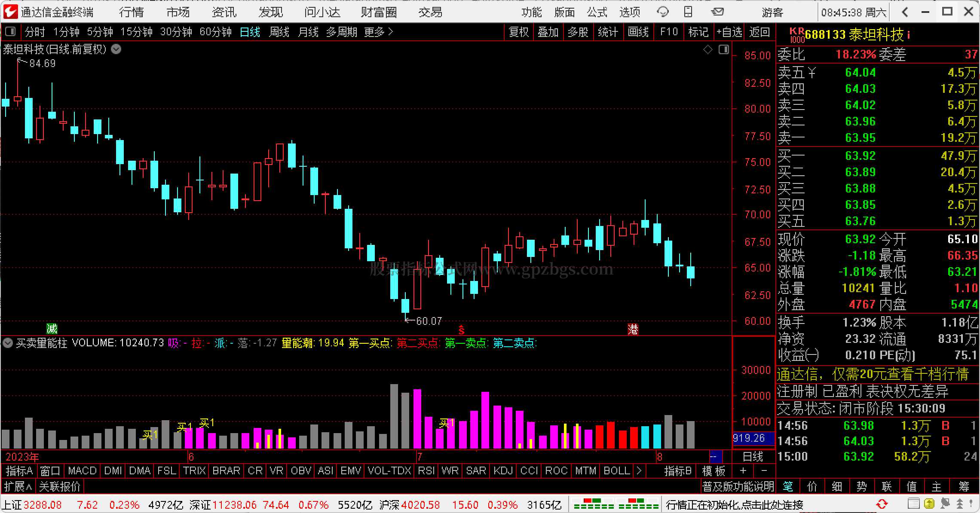This screenshot has height=513, width=980.
Task: Select 日线 period
Action: pos(250,32)
